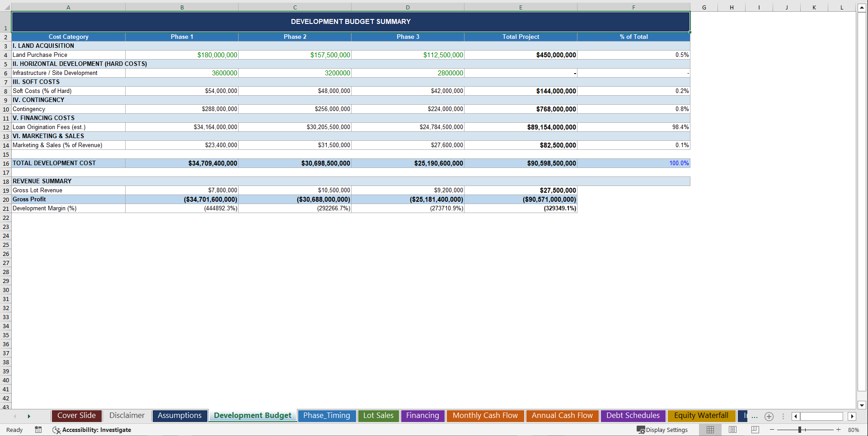Click the macro record icon beside Ready
Viewport: 868px width, 436px height.
38,430
